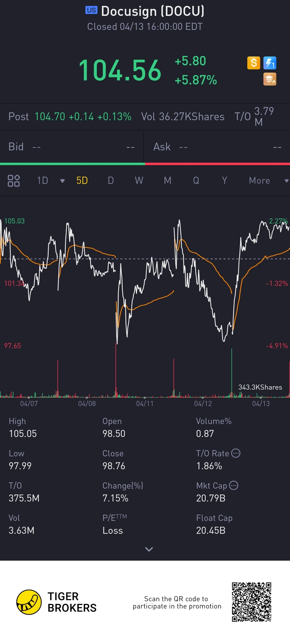
Task: Switch to the W weekly chart tab
Action: [139, 180]
